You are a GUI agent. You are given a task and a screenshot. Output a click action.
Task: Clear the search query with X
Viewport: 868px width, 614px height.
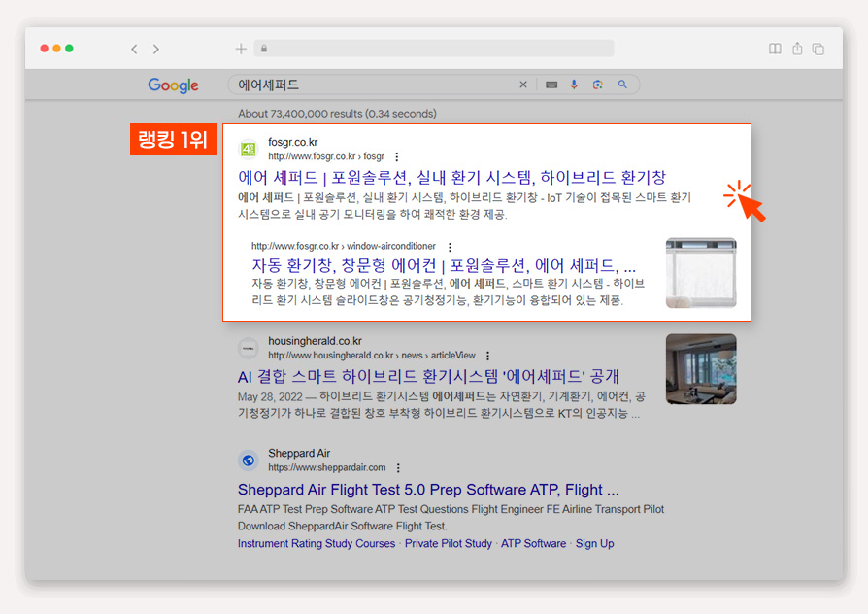(523, 85)
